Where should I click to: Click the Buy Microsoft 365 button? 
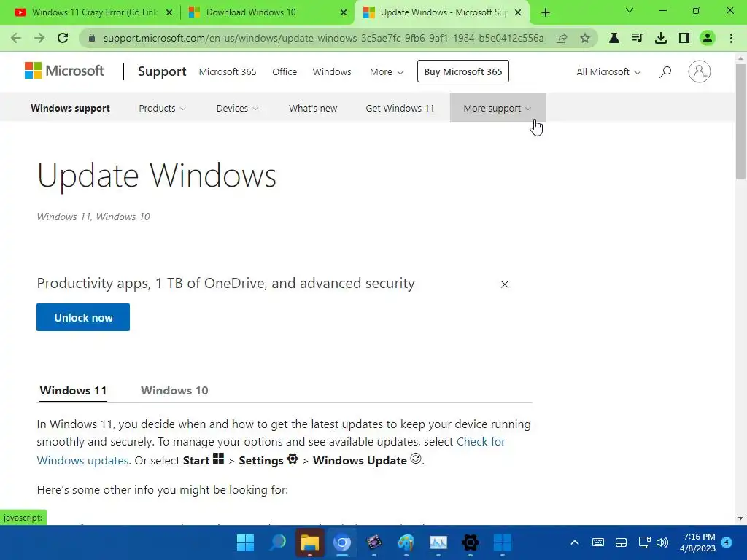[463, 71]
